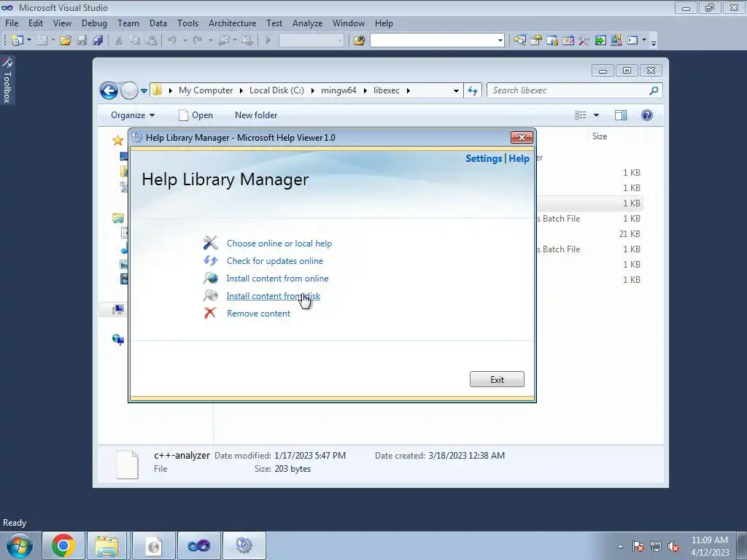The width and height of the screenshot is (747, 560).
Task: Click Navigate Forward toolbar icon
Action: (247, 41)
